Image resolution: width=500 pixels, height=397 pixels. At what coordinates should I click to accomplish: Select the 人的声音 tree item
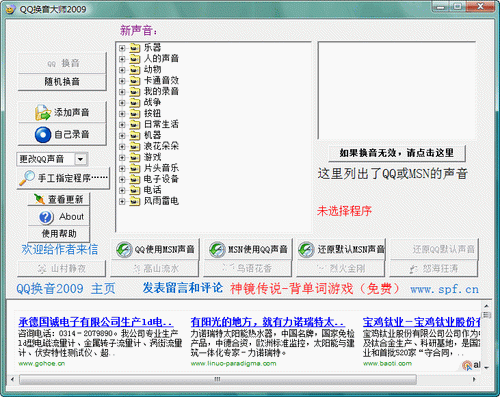click(x=161, y=59)
